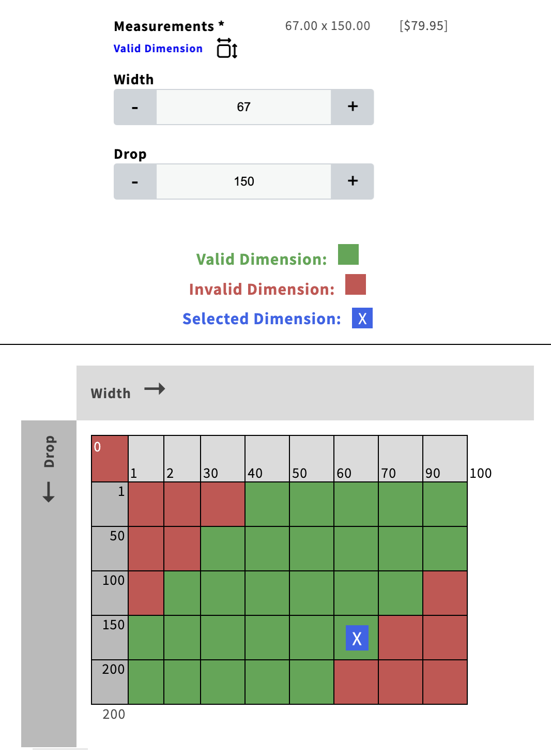Select grid cell at width 40, drop 1
The image size is (551, 756).
267,504
